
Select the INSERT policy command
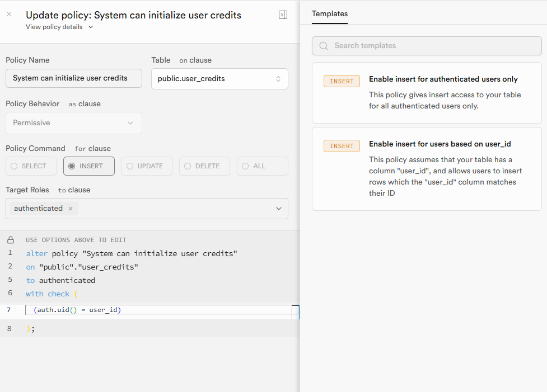click(89, 166)
